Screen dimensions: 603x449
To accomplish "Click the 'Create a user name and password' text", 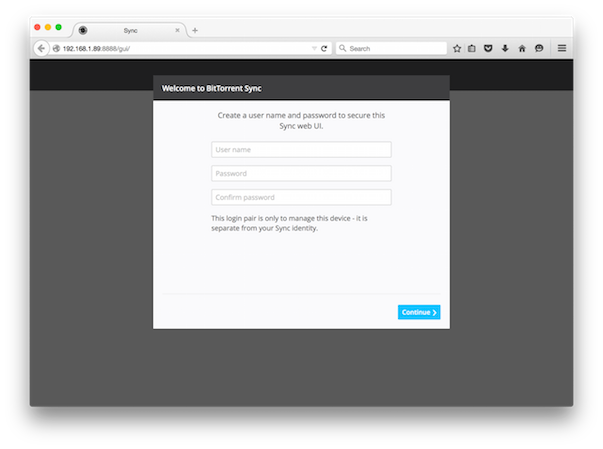I will [x=301, y=120].
